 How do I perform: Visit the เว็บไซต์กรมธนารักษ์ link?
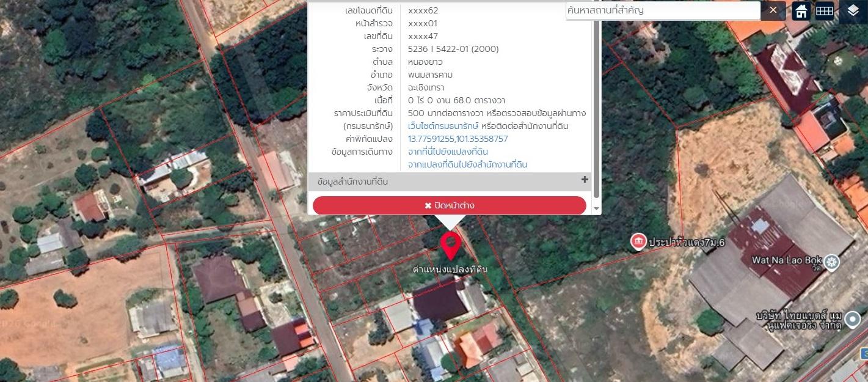pos(442,126)
